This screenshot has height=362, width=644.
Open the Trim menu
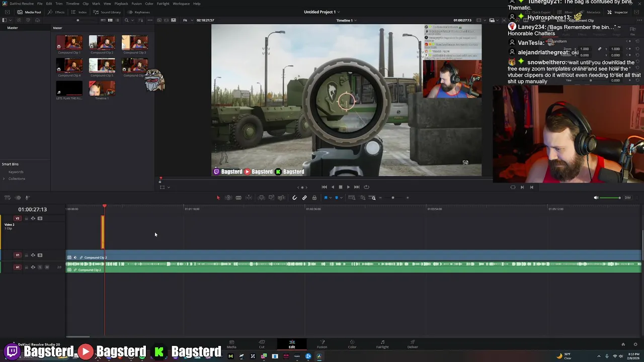tap(59, 4)
